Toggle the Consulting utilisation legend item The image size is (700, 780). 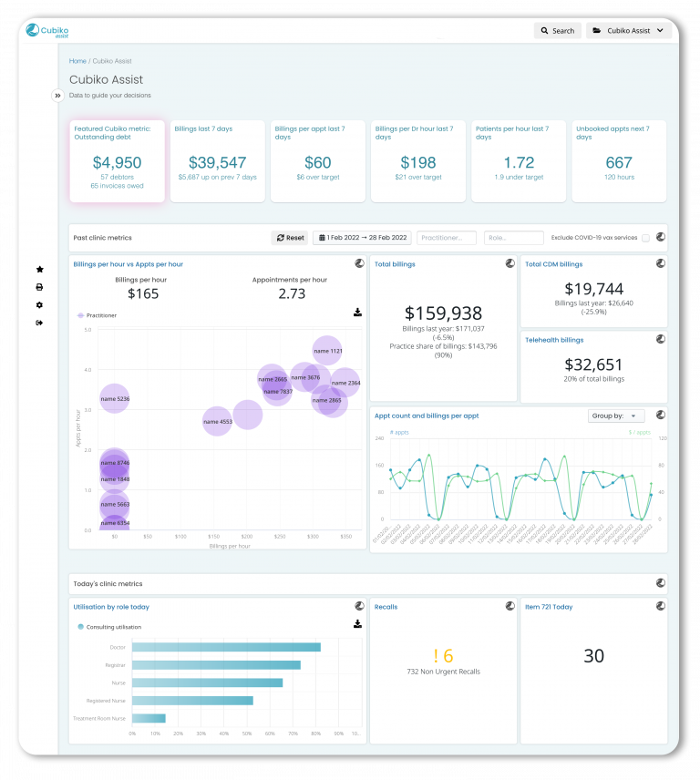(x=109, y=627)
